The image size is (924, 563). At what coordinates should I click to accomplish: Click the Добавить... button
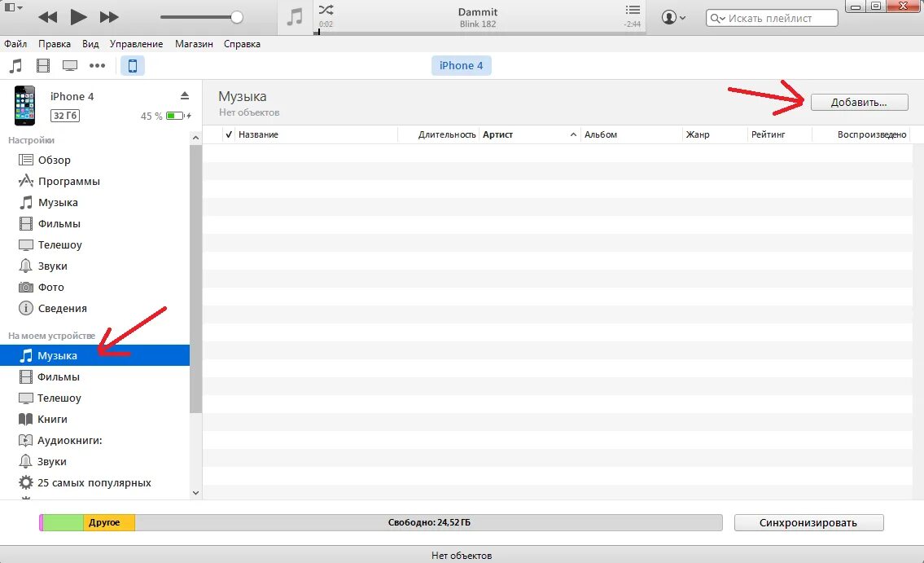pos(859,102)
